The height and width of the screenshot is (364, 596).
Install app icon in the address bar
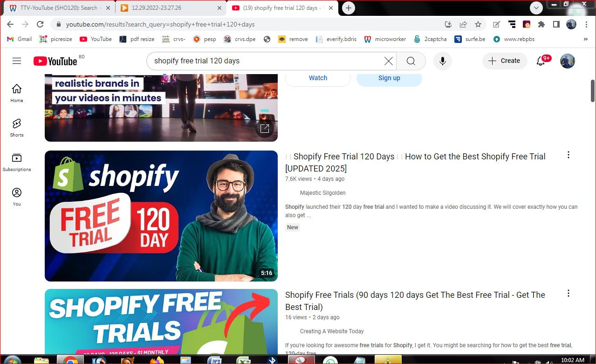coord(448,24)
